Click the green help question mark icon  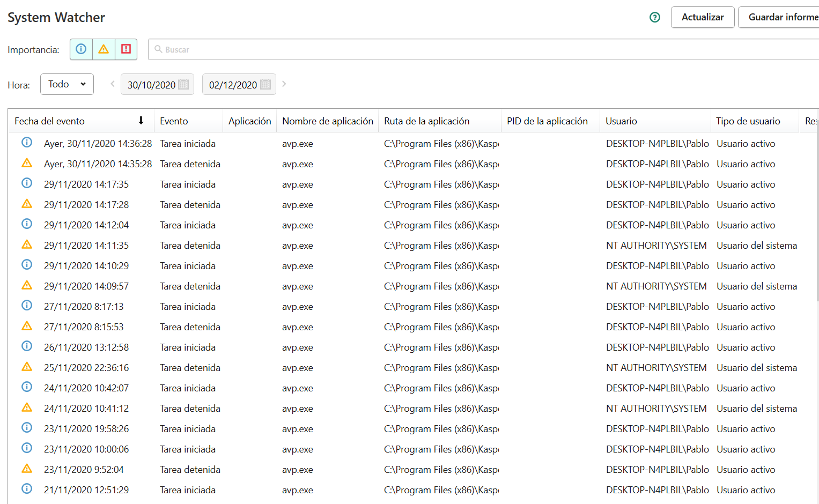point(654,17)
